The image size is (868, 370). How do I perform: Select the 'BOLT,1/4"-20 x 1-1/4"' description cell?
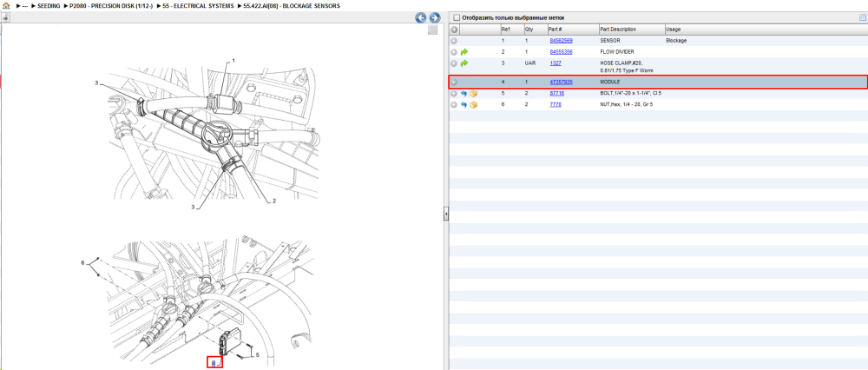[630, 94]
